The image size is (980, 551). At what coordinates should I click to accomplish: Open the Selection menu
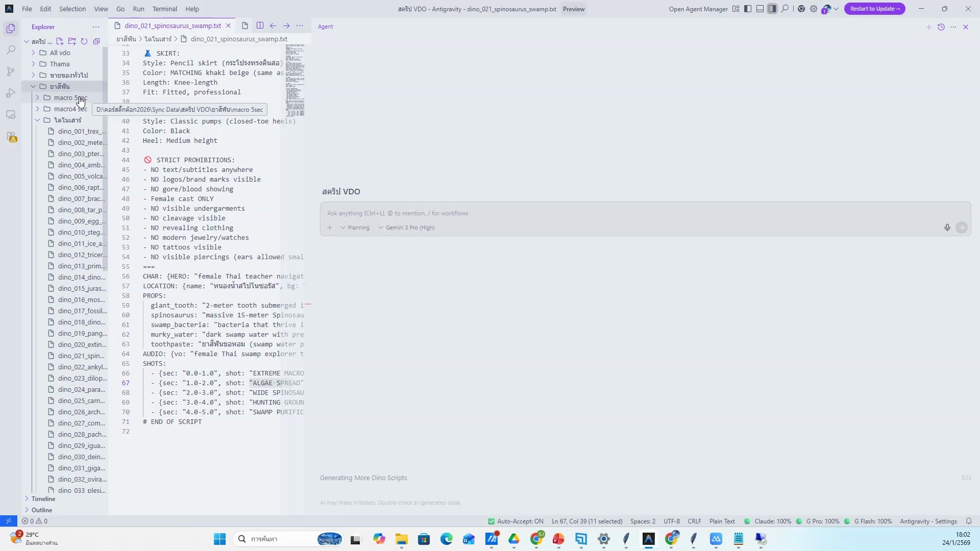coord(72,9)
